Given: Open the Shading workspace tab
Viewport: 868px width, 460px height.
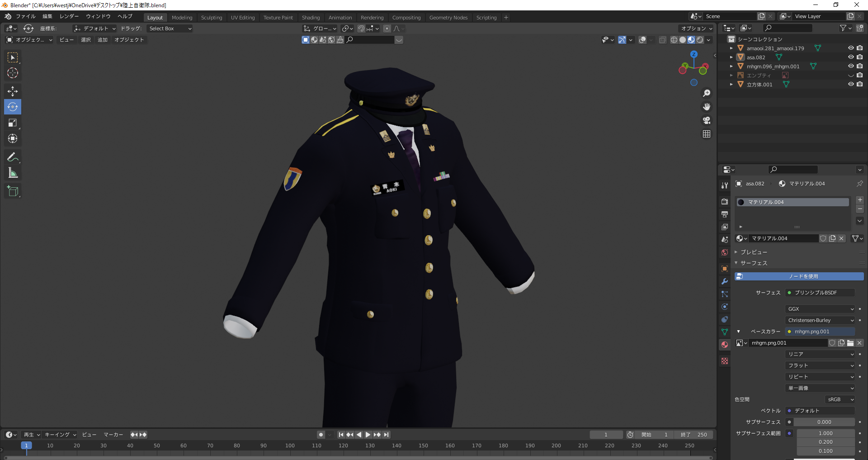Looking at the screenshot, I should click(311, 18).
